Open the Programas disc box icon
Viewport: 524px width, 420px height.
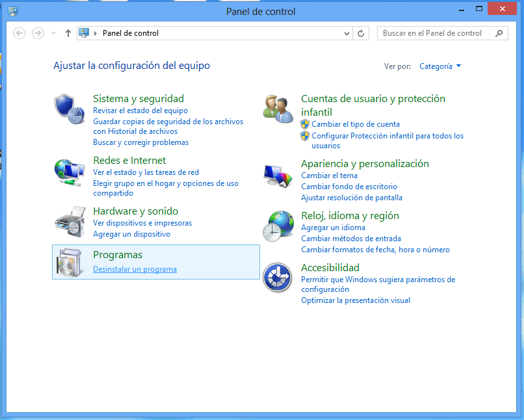(x=69, y=263)
